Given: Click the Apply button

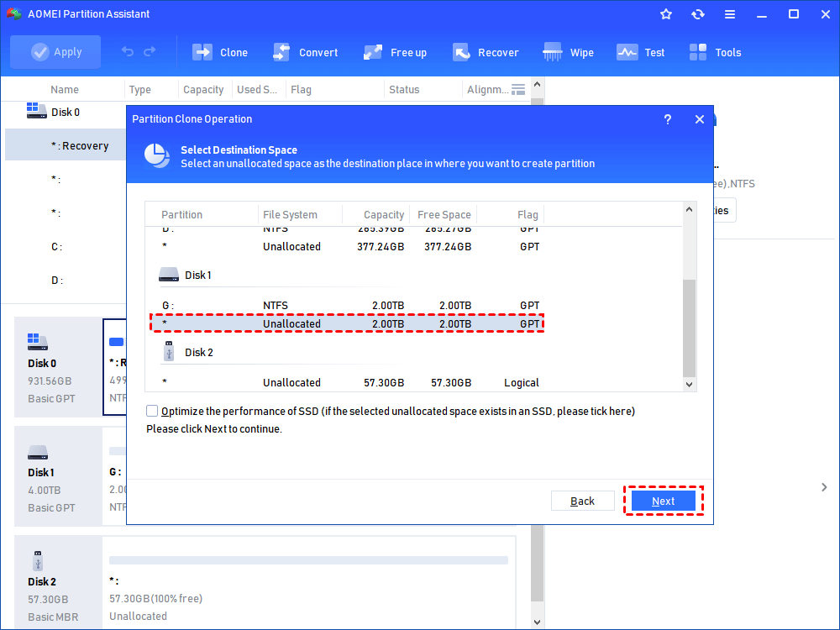Looking at the screenshot, I should [55, 51].
